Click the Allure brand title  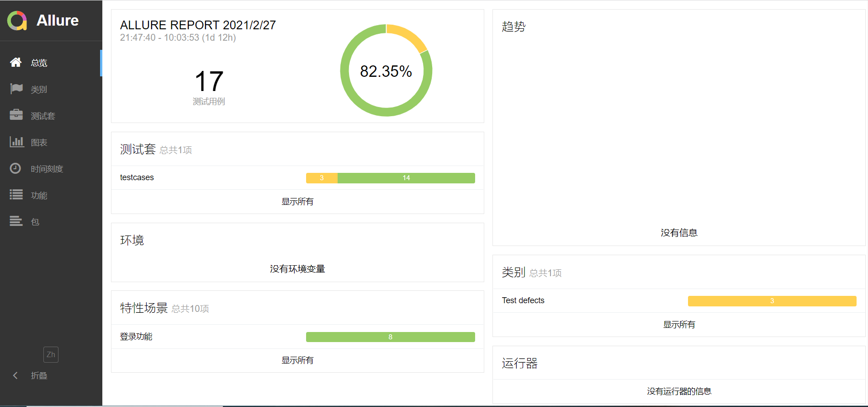pyautogui.click(x=58, y=21)
